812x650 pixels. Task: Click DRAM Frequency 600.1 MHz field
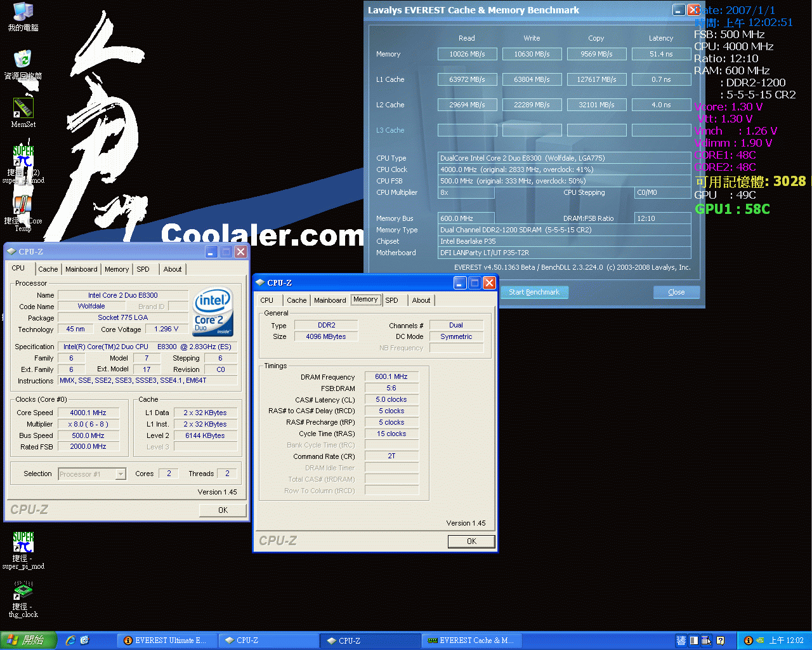pos(391,376)
